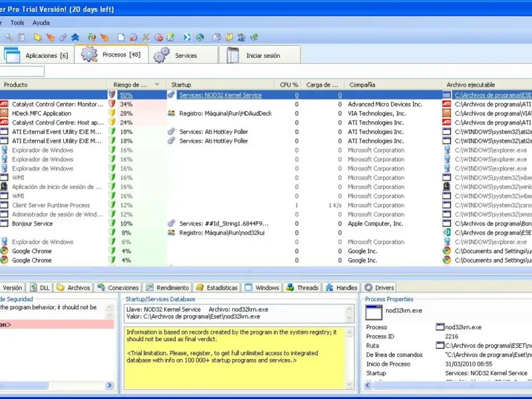
Task: Switch to the Aplicaciones [6] tab
Action: pyautogui.click(x=37, y=55)
